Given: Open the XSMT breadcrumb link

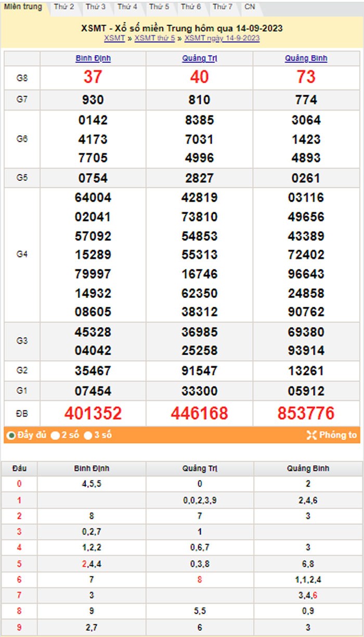Looking at the screenshot, I should [114, 38].
